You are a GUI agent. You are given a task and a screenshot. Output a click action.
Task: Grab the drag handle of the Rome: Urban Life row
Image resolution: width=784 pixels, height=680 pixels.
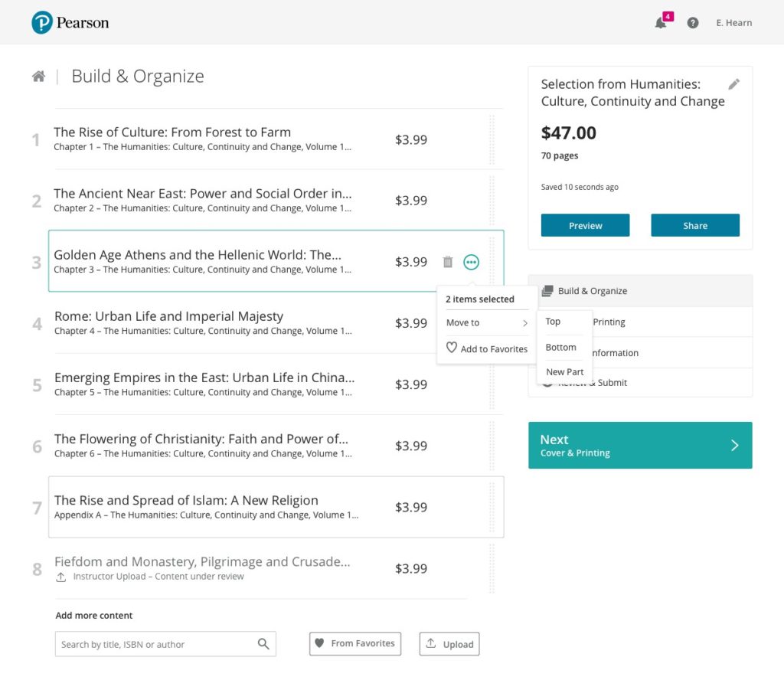(492, 323)
